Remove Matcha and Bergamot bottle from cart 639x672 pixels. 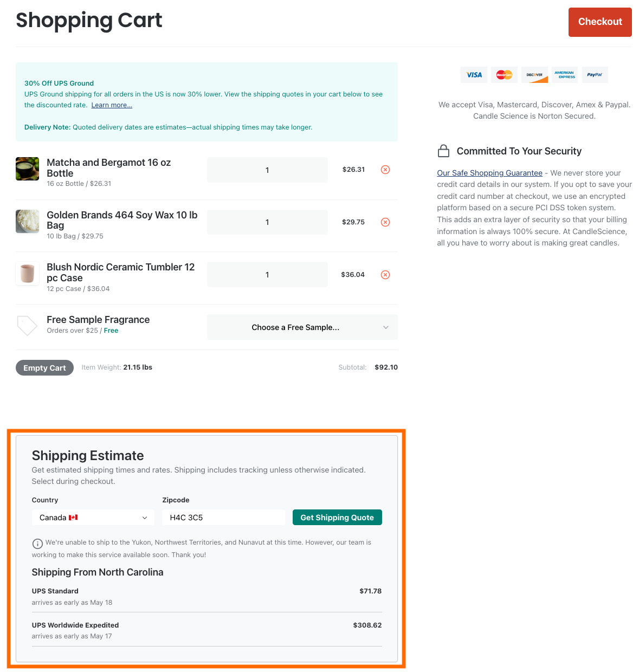(x=385, y=170)
